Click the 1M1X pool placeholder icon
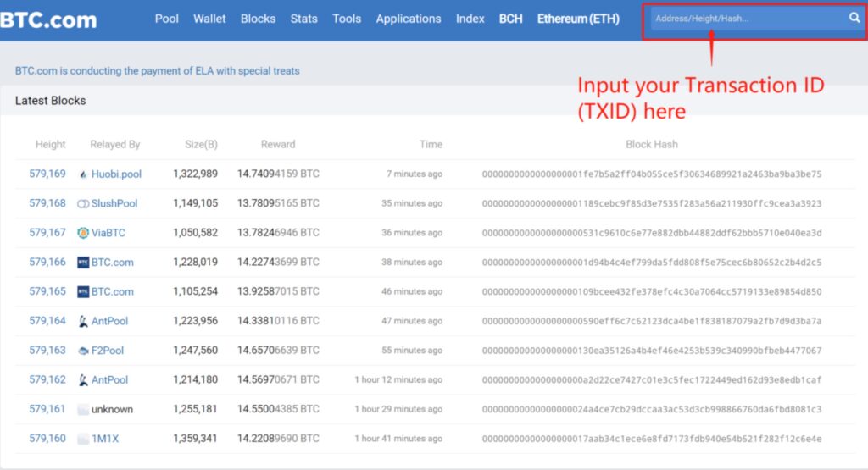The height and width of the screenshot is (470, 868). tap(83, 439)
